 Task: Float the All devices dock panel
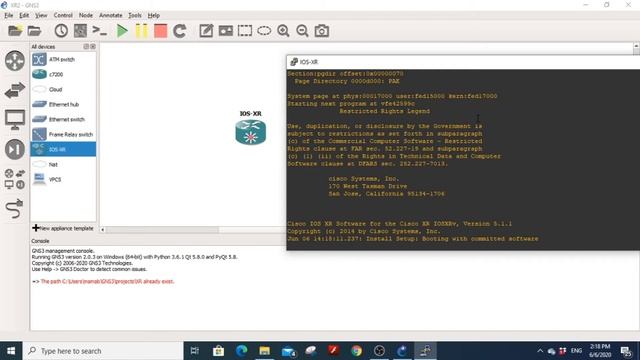86,47
